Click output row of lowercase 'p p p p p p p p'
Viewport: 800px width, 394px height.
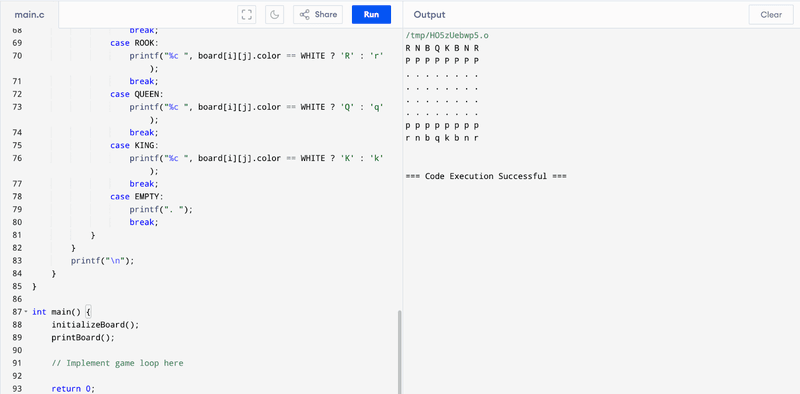442,126
